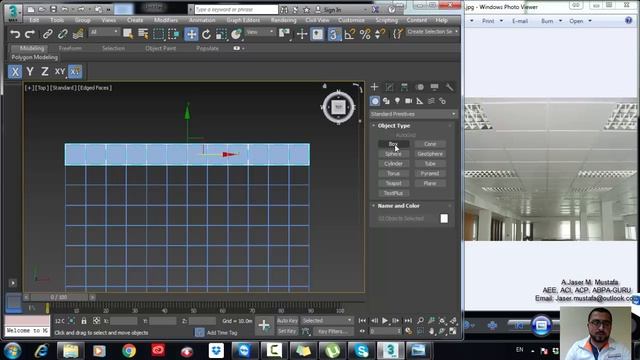Open the Motion tab in command panel
The height and width of the screenshot is (360, 640).
click(419, 87)
